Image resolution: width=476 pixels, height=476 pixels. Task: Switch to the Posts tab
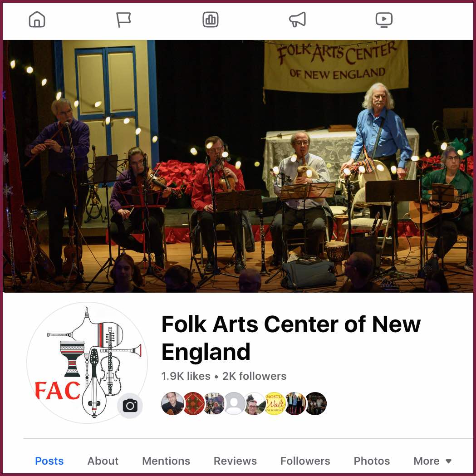49,461
